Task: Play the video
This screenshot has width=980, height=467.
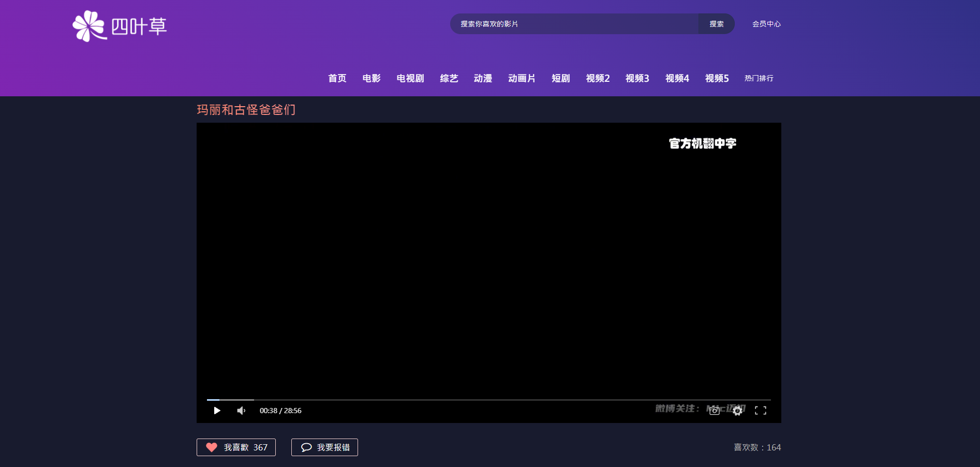Action: pyautogui.click(x=217, y=411)
